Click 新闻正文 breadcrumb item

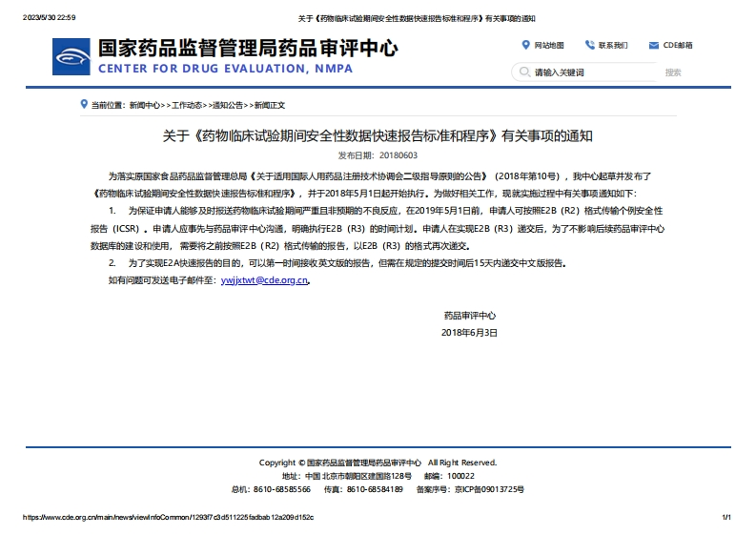[270, 105]
